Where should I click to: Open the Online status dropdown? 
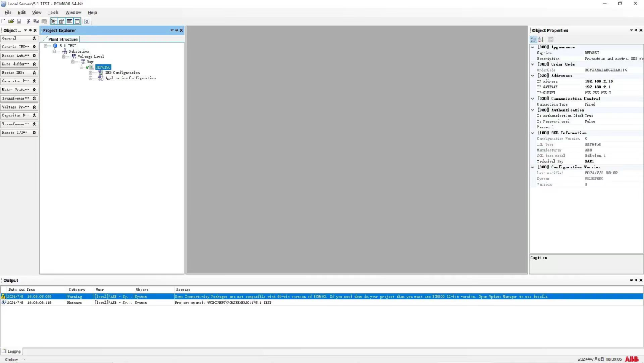coord(24,359)
